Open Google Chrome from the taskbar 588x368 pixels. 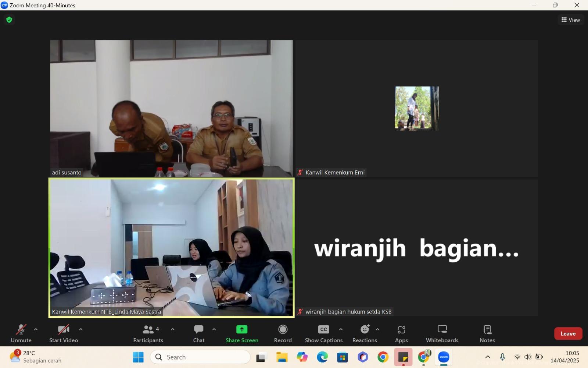coord(383,357)
